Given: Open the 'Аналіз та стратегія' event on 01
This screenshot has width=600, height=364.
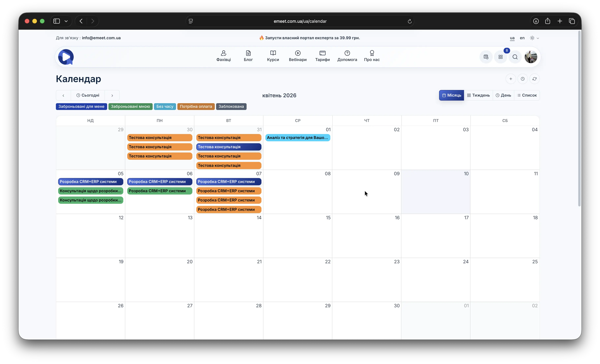Looking at the screenshot, I should tap(297, 137).
